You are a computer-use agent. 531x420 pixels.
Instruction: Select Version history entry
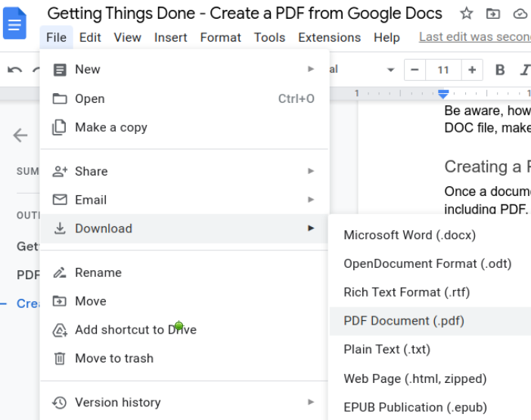185,403
